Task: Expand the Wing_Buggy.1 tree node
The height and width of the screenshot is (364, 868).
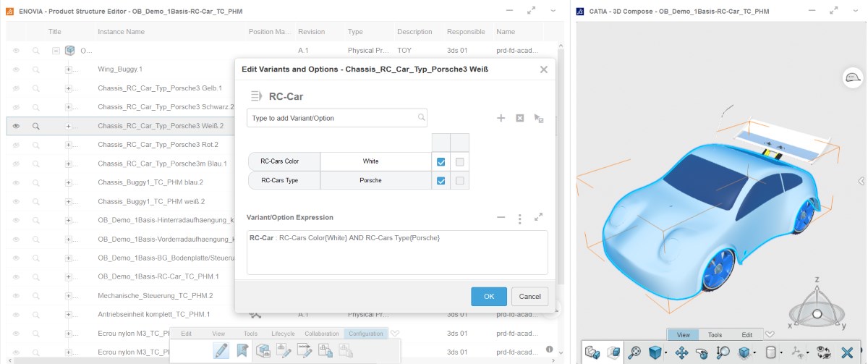Action: point(69,69)
